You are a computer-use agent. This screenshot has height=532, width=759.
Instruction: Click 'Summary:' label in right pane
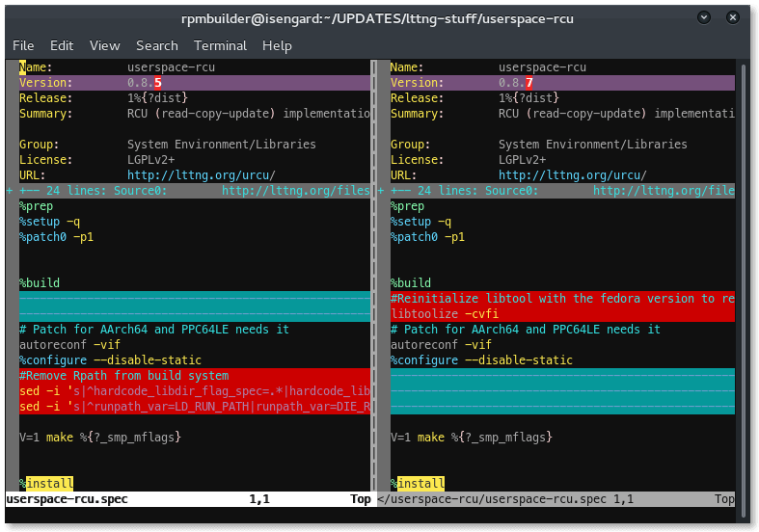click(x=417, y=114)
